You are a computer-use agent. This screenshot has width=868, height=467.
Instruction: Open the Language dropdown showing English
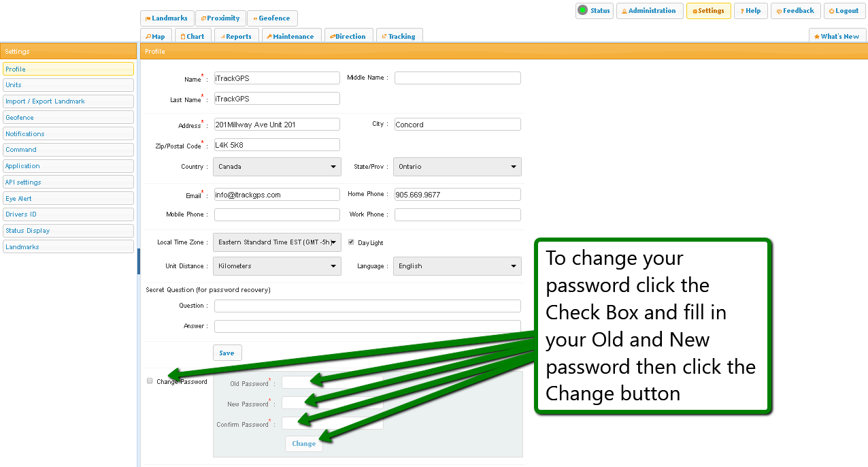pyautogui.click(x=457, y=266)
